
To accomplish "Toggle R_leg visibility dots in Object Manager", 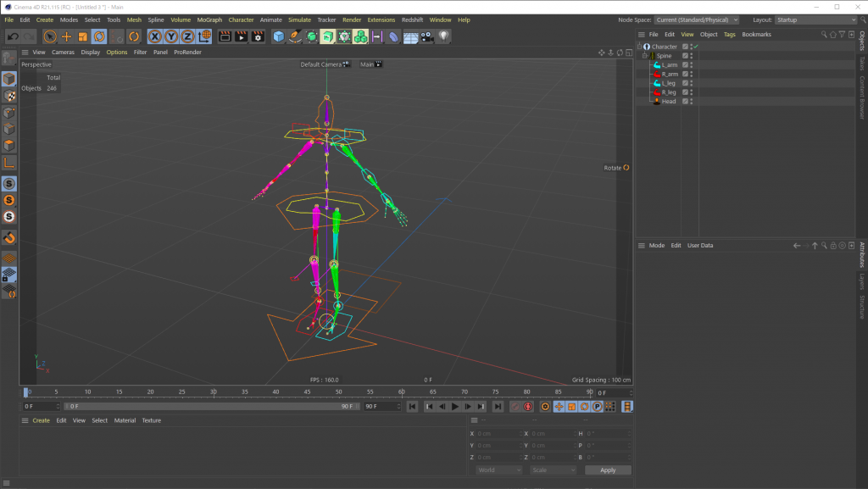I will (x=692, y=92).
